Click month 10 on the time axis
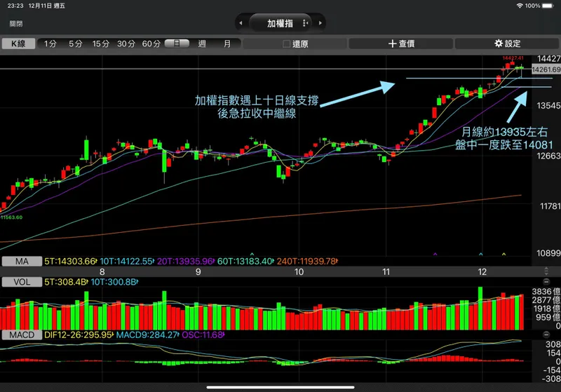561x392 pixels. (x=299, y=272)
